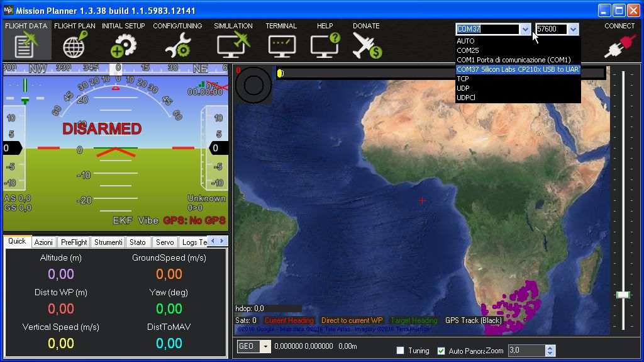
Task: Click the Dist to WP value
Action: (61, 308)
